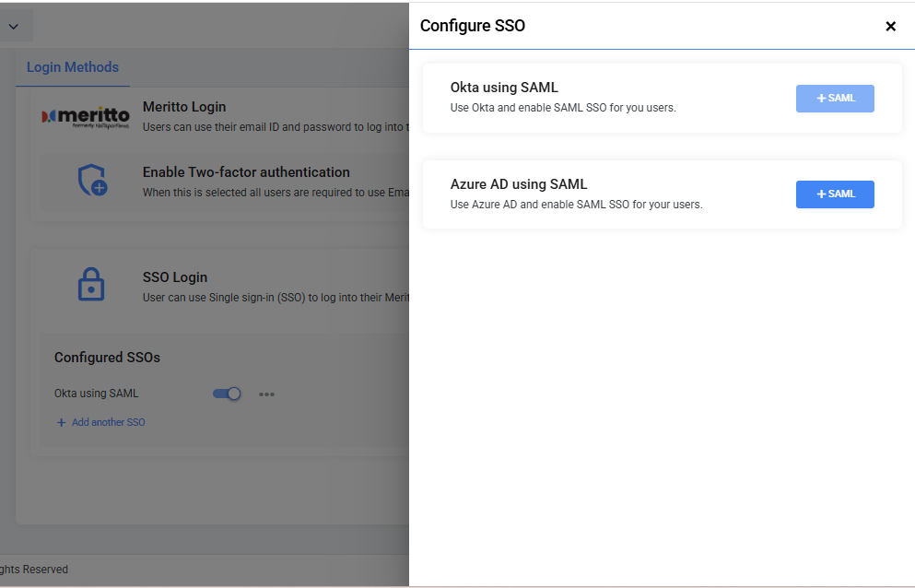
Task: Toggle the configured Okta using SAML switch
Action: (x=227, y=394)
